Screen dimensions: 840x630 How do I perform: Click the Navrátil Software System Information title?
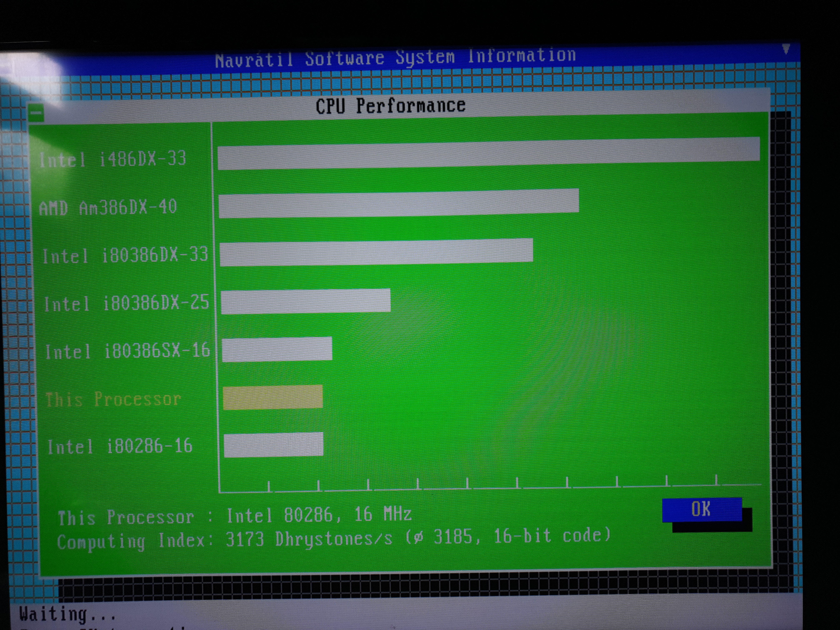[395, 58]
